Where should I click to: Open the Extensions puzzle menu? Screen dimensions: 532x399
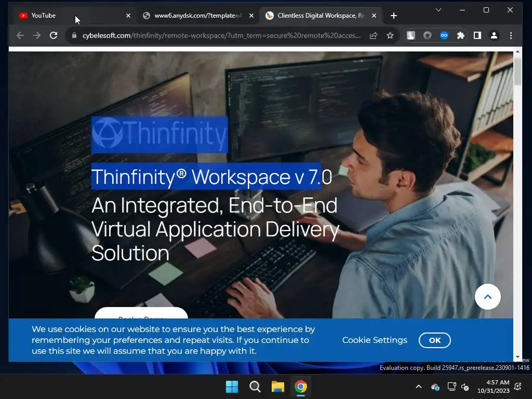coord(461,35)
